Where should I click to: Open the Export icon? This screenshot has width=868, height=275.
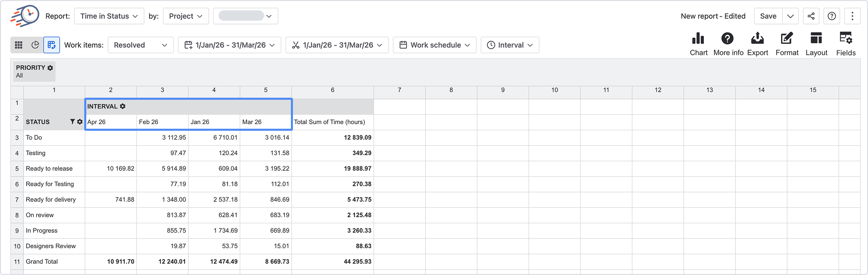[757, 38]
